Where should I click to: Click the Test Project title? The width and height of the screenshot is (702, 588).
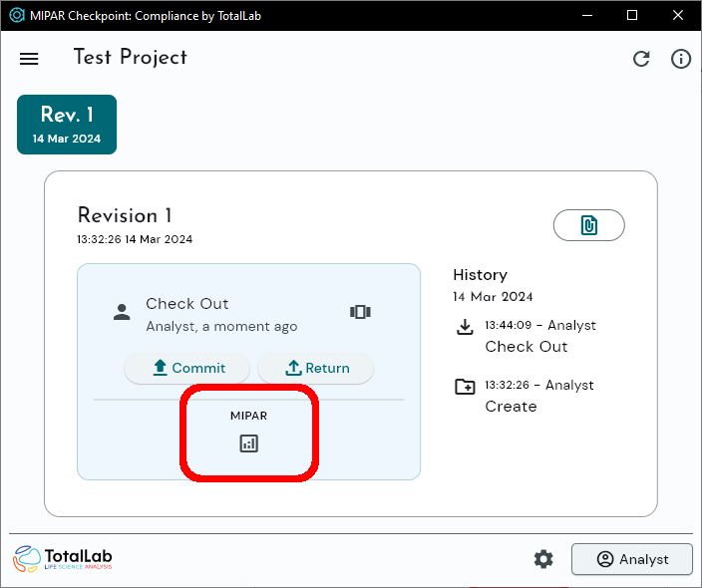click(131, 57)
